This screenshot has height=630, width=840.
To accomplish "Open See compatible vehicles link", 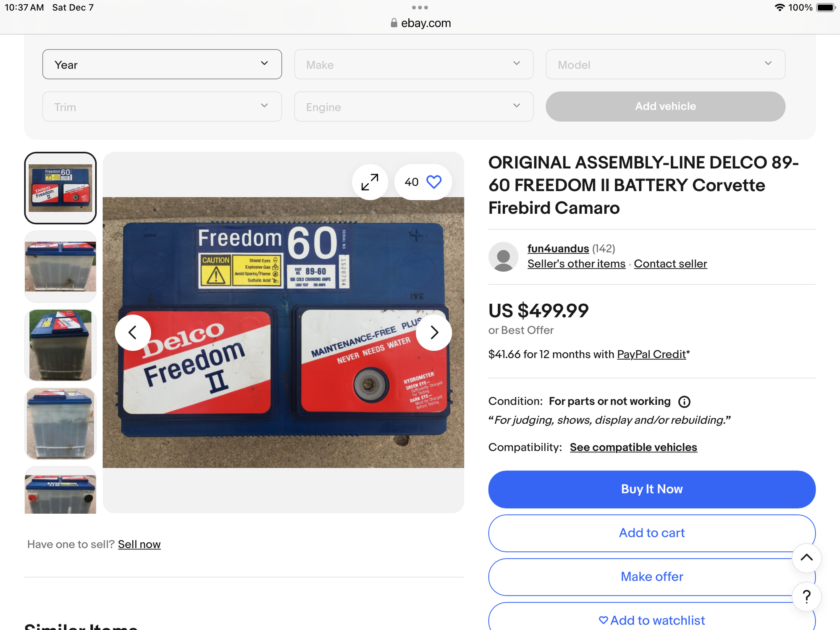I will coord(633,447).
